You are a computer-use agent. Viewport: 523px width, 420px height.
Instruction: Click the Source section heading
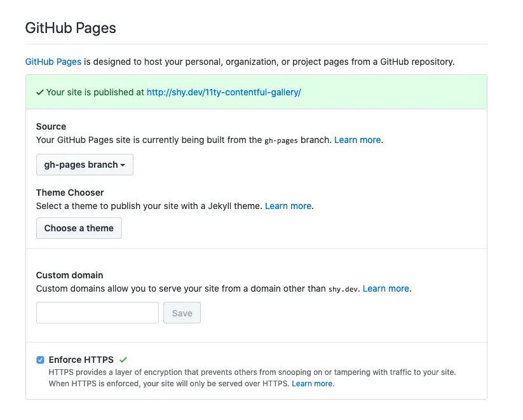[x=51, y=126]
